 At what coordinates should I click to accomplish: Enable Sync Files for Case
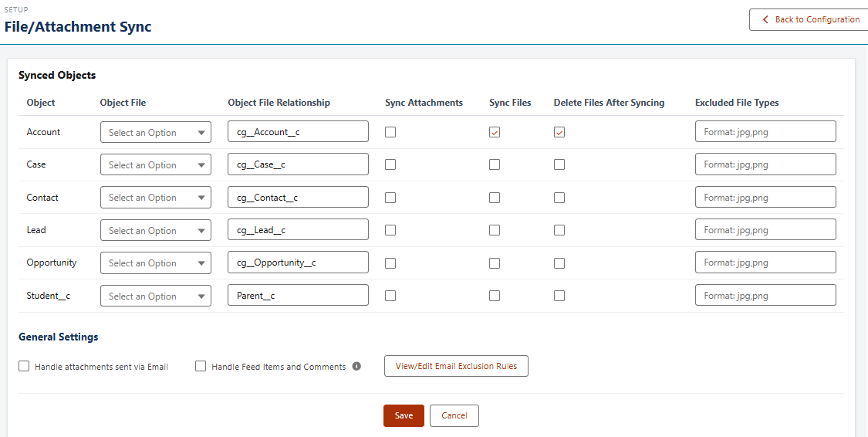point(495,164)
